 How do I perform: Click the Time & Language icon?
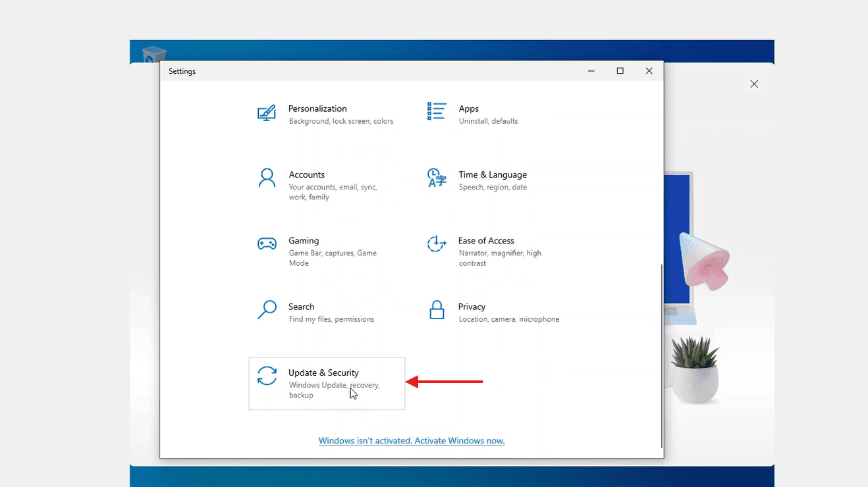tap(437, 178)
